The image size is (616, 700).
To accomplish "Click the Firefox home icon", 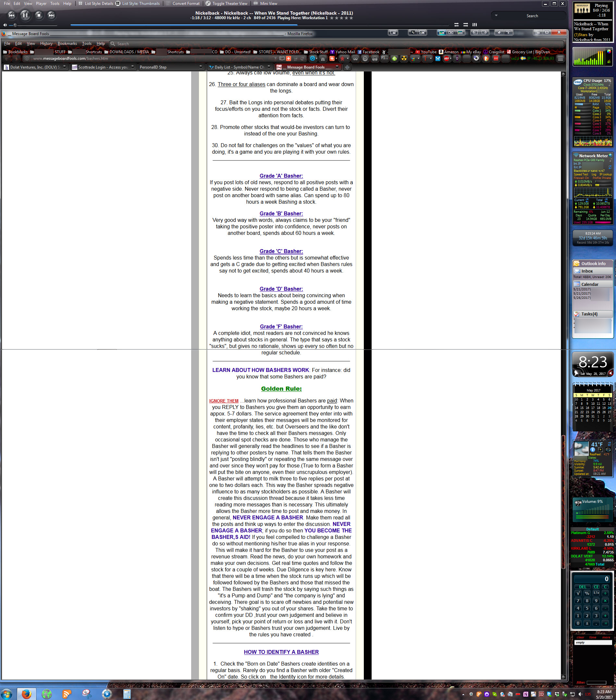I will click(322, 58).
